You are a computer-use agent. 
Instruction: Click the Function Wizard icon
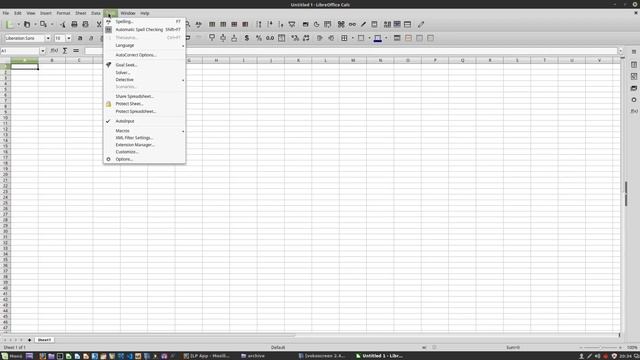pyautogui.click(x=54, y=51)
